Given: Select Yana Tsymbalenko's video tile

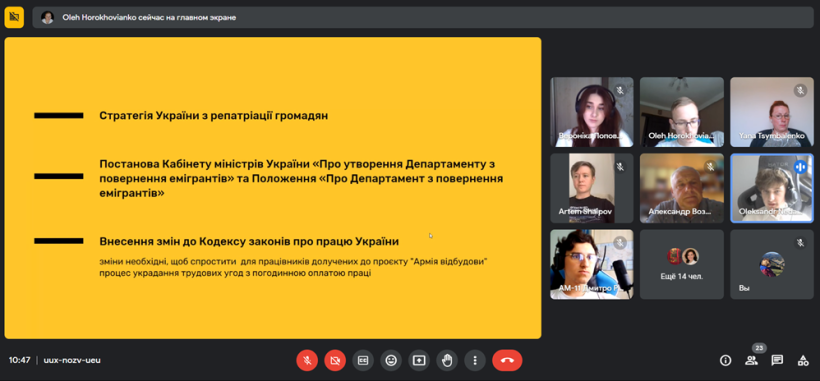Looking at the screenshot, I should tap(772, 112).
